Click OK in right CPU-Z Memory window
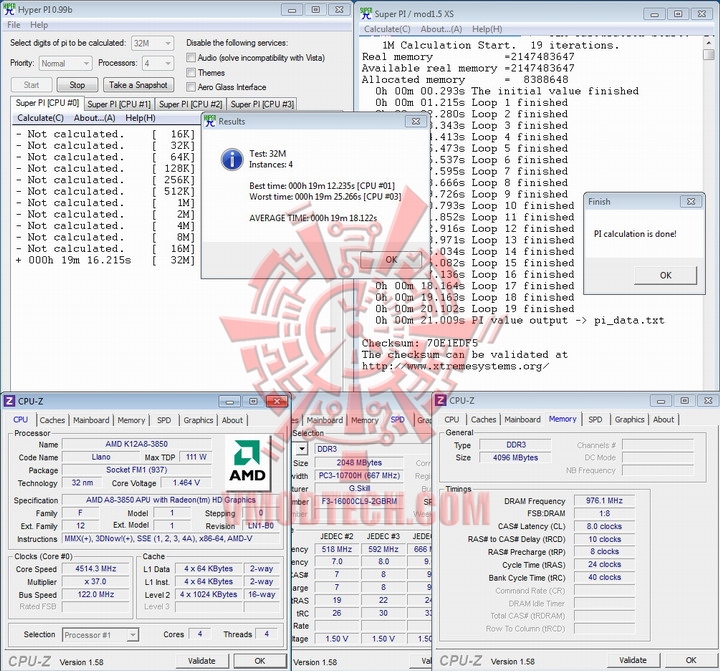 click(691, 660)
